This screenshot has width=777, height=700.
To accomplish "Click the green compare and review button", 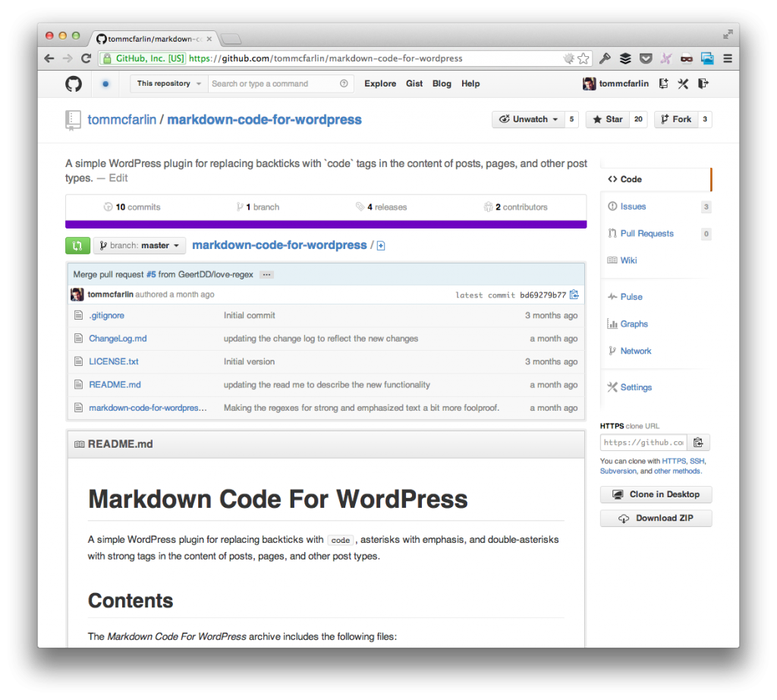I will point(77,245).
